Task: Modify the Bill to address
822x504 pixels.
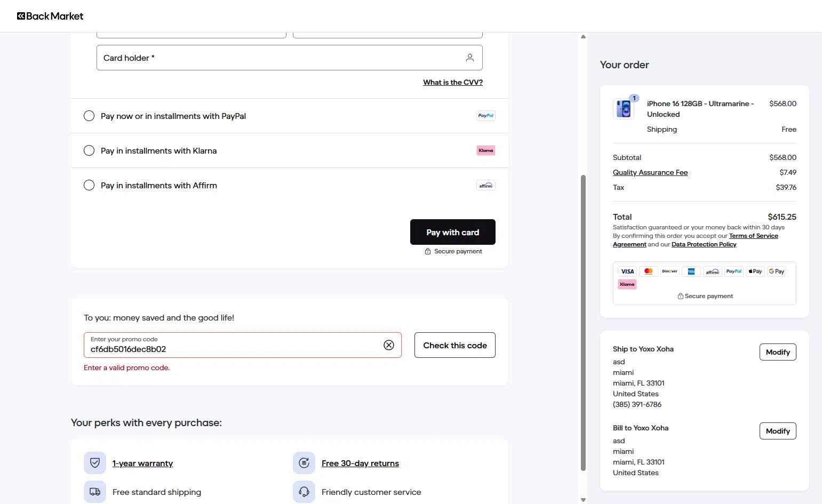Action: tap(778, 431)
